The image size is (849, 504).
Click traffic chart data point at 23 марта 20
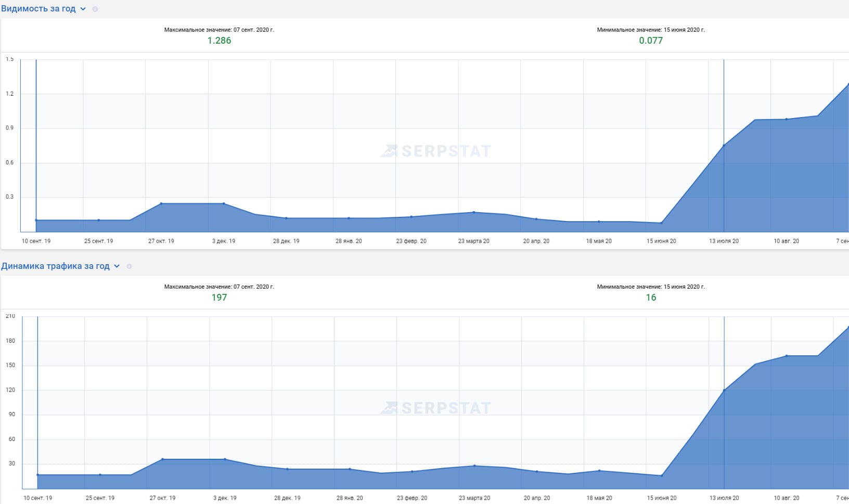click(474, 466)
